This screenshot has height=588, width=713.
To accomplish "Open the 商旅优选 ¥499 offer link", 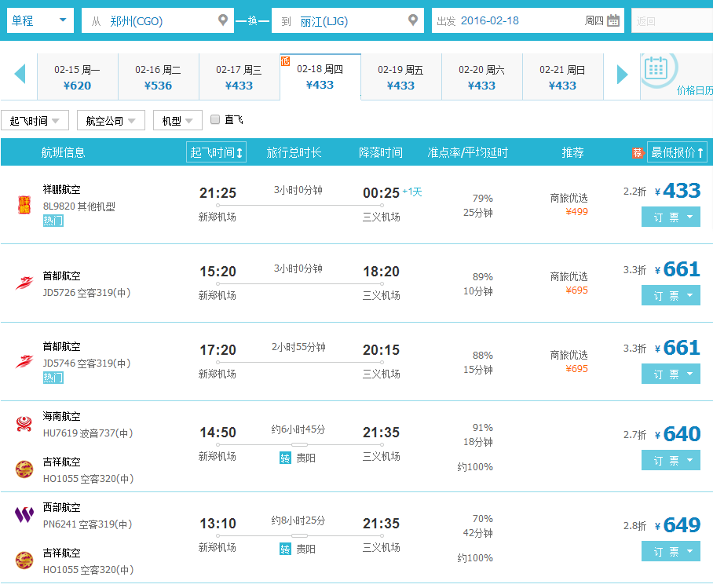I will point(572,211).
